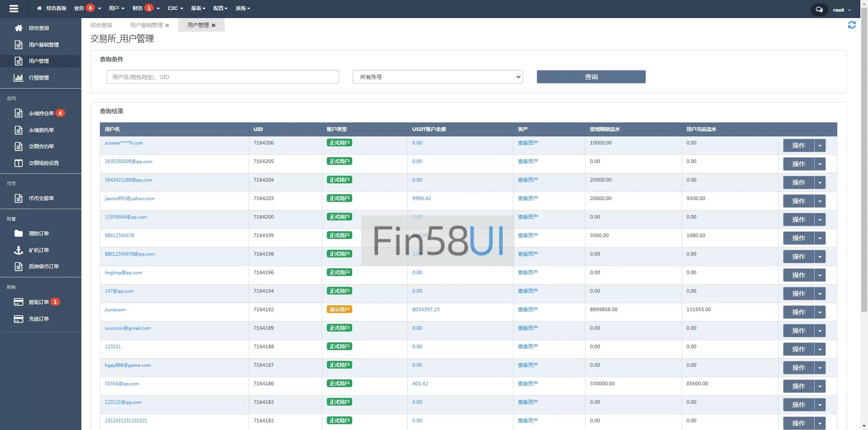Toggle the hamburger sidebar menu icon
The image size is (868, 430).
(x=14, y=9)
